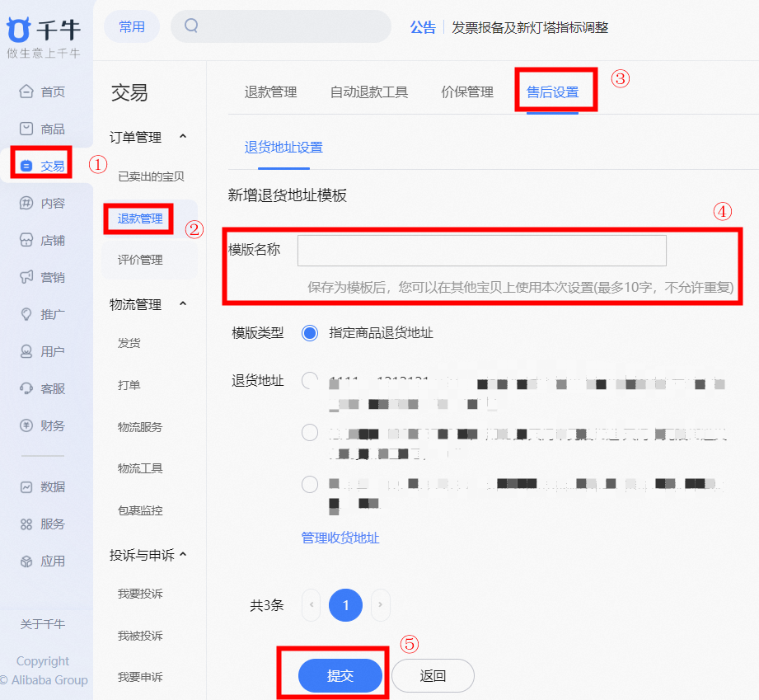
Task: Focus the 模版名称 input field
Action: [x=481, y=251]
